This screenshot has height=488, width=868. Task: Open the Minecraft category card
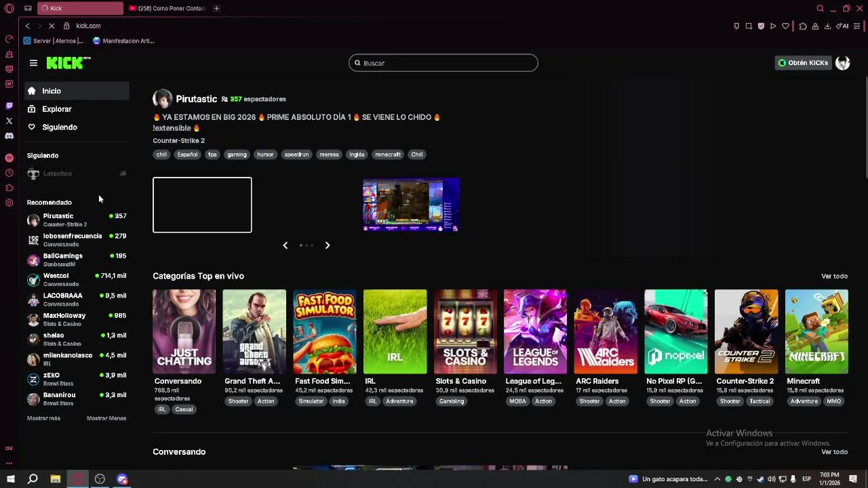(x=816, y=332)
